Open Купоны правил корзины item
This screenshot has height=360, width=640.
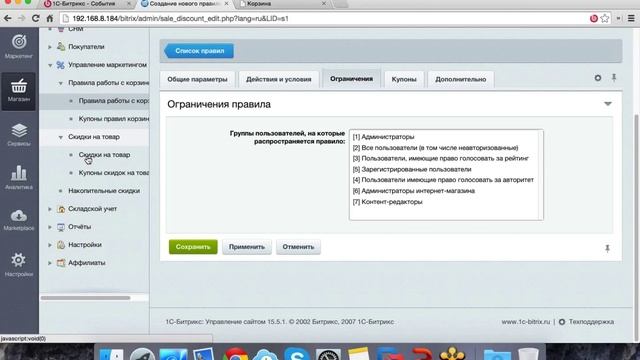pyautogui.click(x=114, y=119)
